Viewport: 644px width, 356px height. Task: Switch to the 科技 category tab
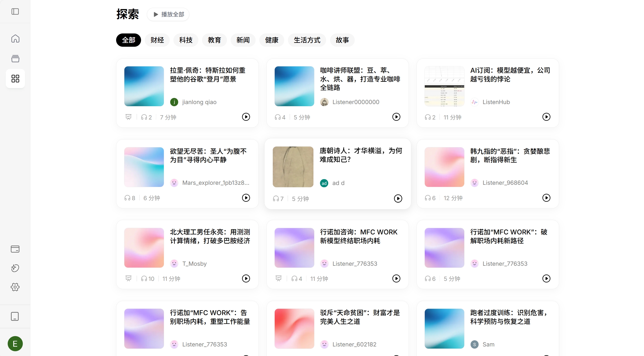click(186, 40)
